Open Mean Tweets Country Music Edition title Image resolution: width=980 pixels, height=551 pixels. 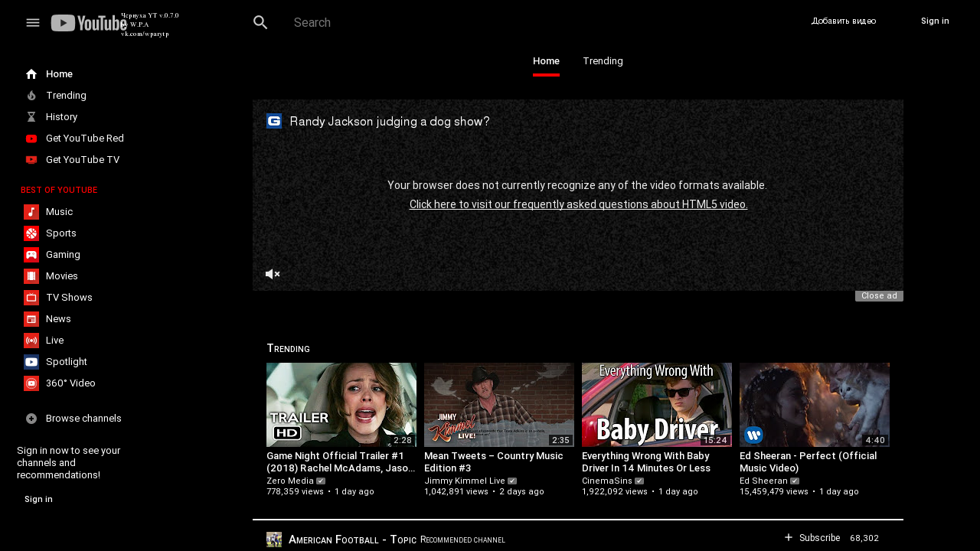pyautogui.click(x=494, y=461)
